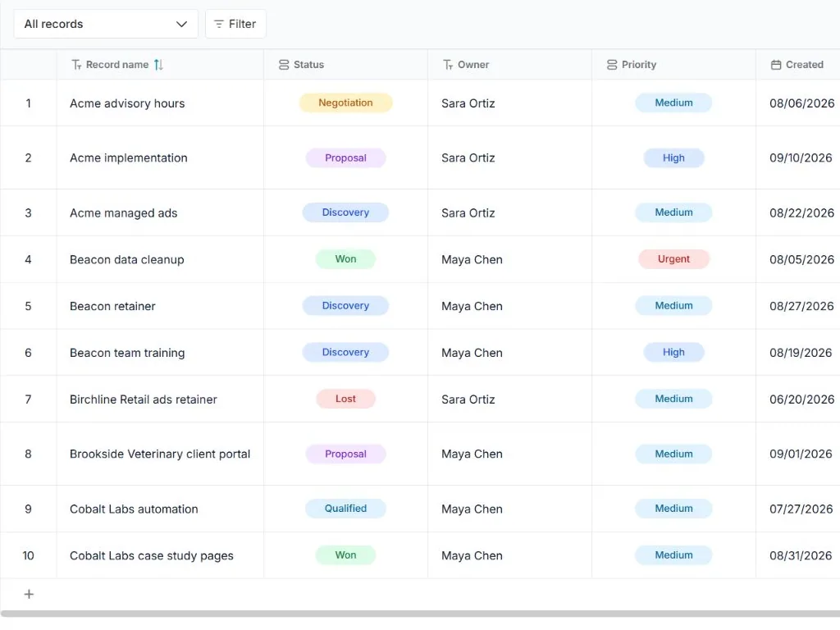Click owner Sara Ortiz in Acme advisory hours row

click(468, 103)
